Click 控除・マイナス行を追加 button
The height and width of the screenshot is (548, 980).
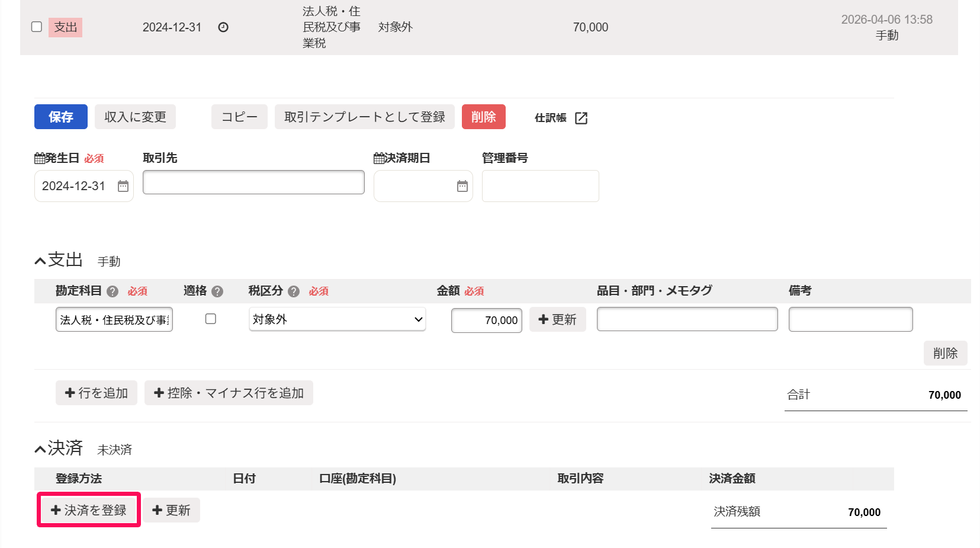click(x=229, y=393)
